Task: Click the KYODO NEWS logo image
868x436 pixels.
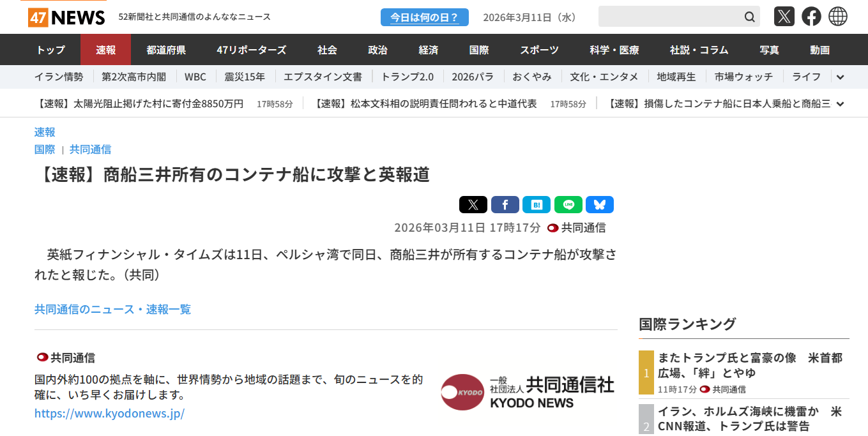Action: click(x=528, y=392)
